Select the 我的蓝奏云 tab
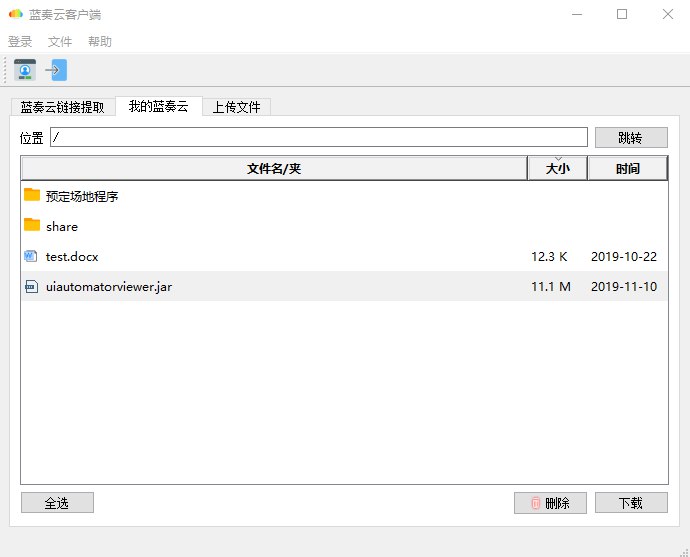This screenshot has height=557, width=690. pos(158,106)
